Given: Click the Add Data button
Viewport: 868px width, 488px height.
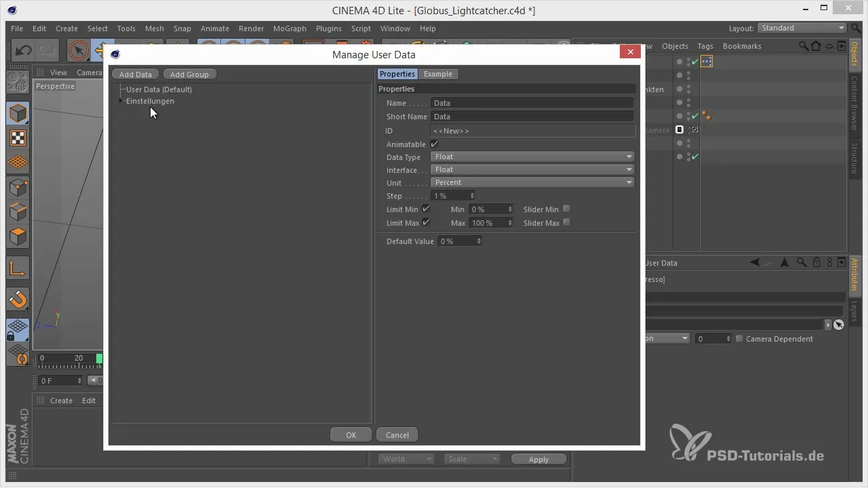Looking at the screenshot, I should [x=136, y=74].
